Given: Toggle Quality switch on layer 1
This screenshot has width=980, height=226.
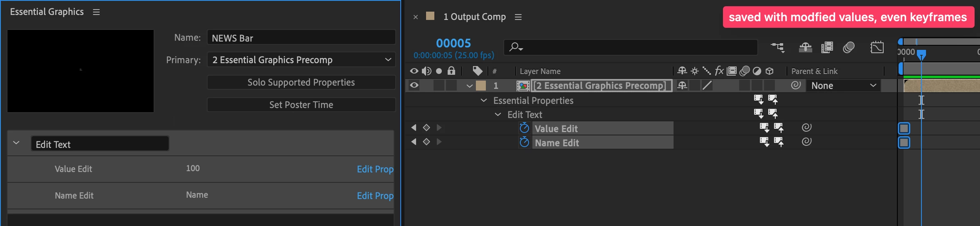Looking at the screenshot, I should coord(707,85).
